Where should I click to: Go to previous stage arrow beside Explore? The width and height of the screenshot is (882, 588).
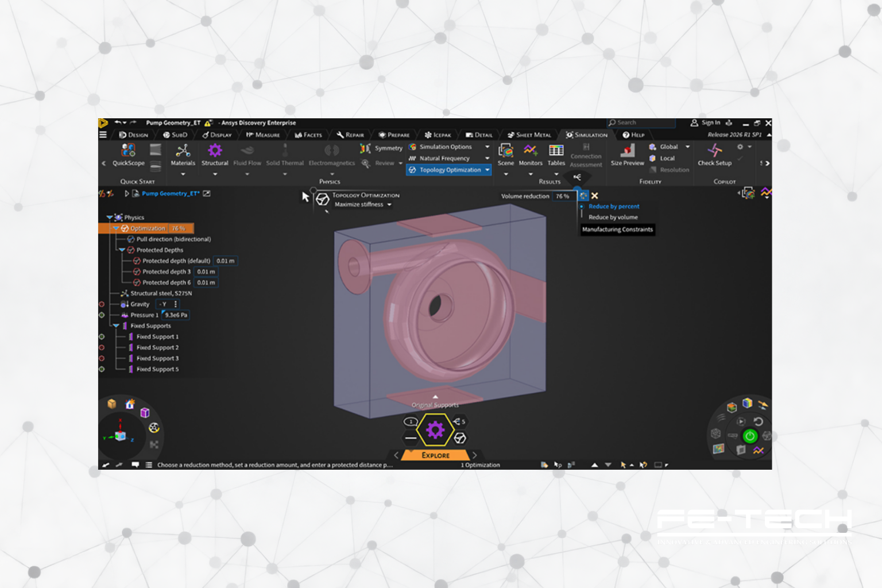(x=396, y=455)
